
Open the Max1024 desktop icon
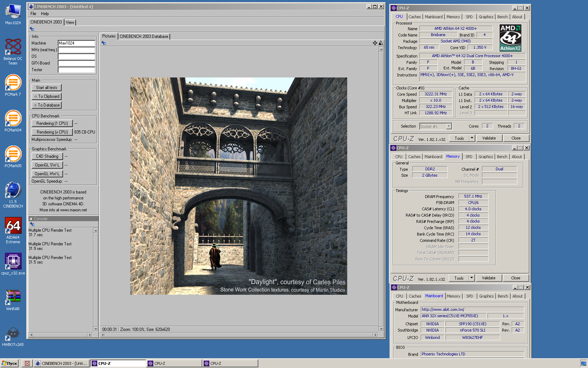coord(13,14)
